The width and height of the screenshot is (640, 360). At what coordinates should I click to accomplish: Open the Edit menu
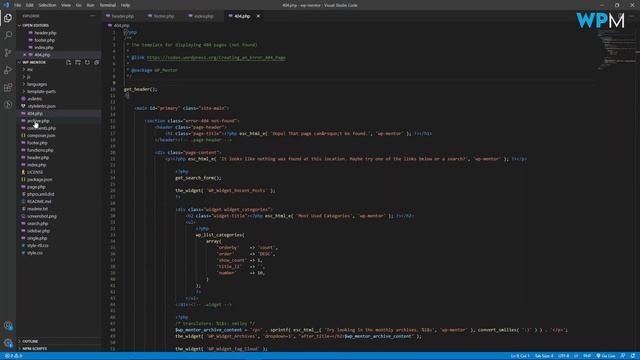point(29,5)
